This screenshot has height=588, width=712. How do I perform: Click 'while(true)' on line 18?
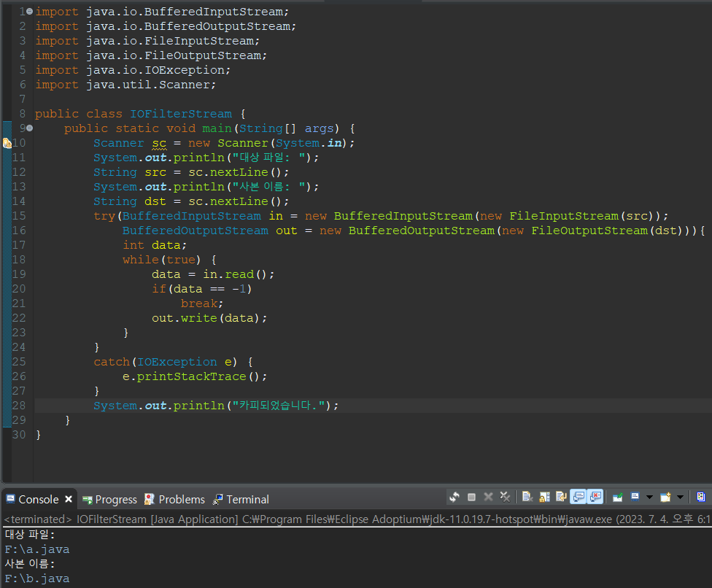(x=162, y=259)
